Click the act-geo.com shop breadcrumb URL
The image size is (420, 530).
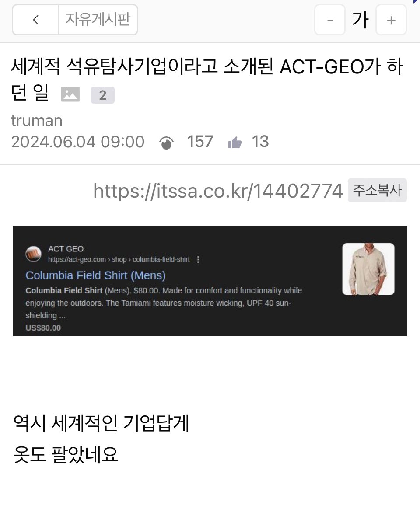pos(119,260)
